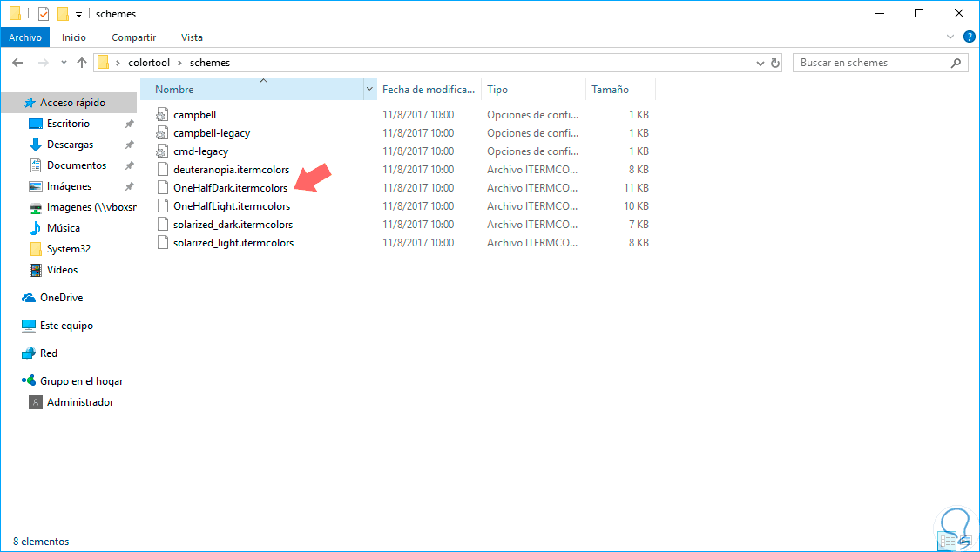Viewport: 980px width, 552px height.
Task: Sort by Fecha de modificación column
Action: click(429, 90)
